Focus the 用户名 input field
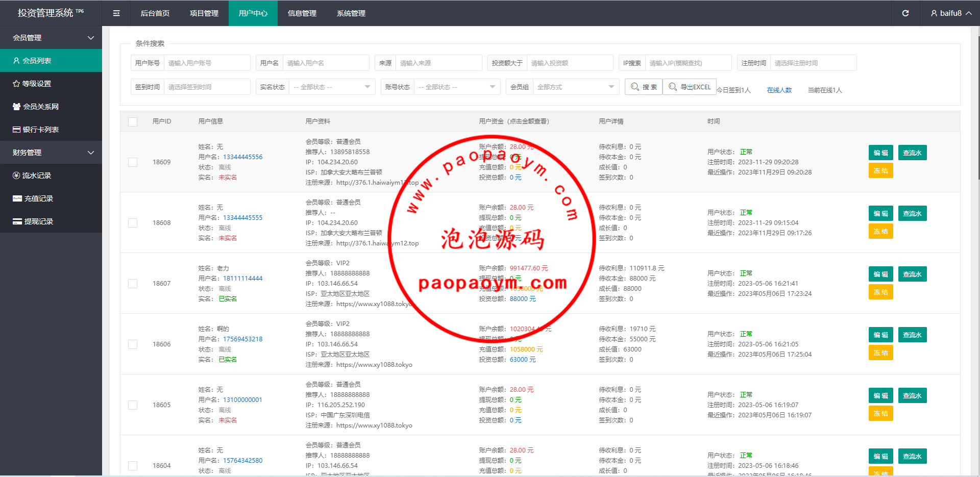 [326, 63]
